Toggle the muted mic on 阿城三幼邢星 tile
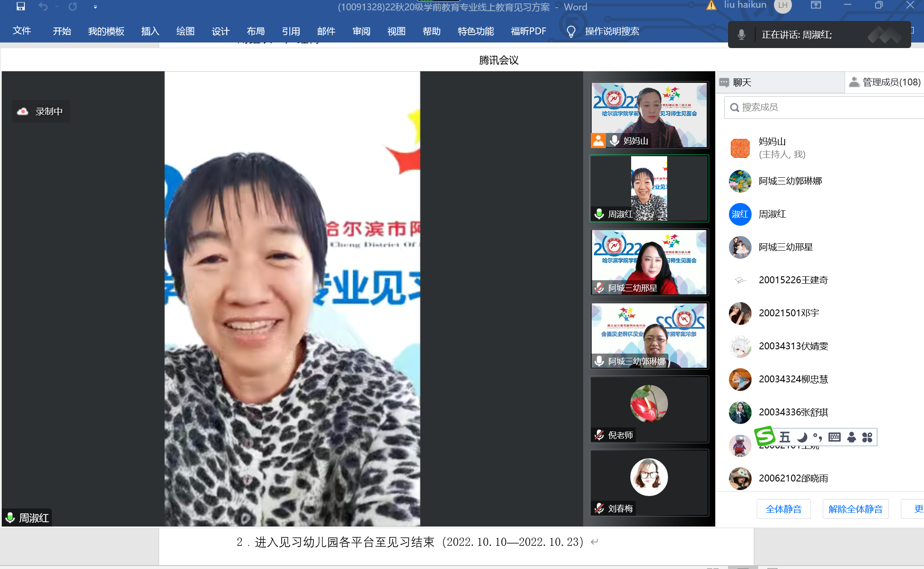Screen dimensions: 924x569 pyautogui.click(x=599, y=288)
